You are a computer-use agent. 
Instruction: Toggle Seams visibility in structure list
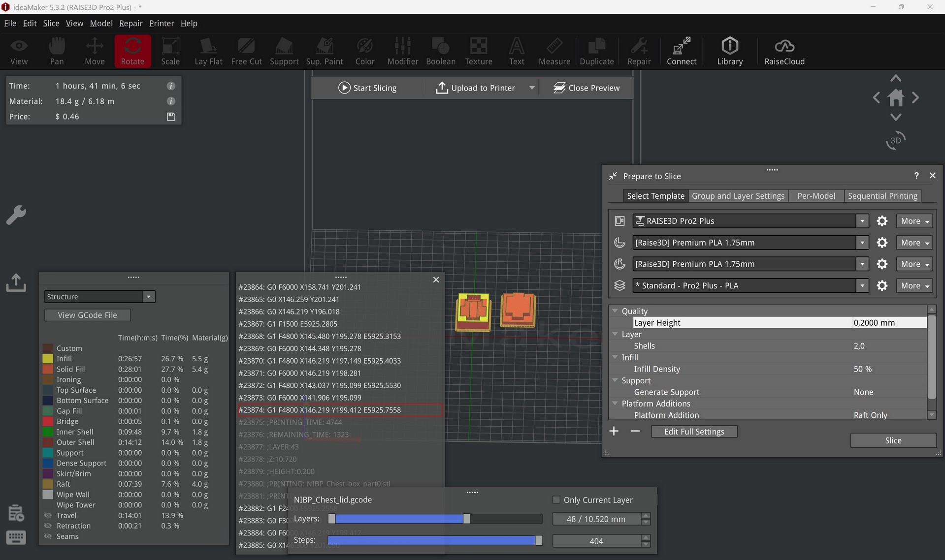48,536
